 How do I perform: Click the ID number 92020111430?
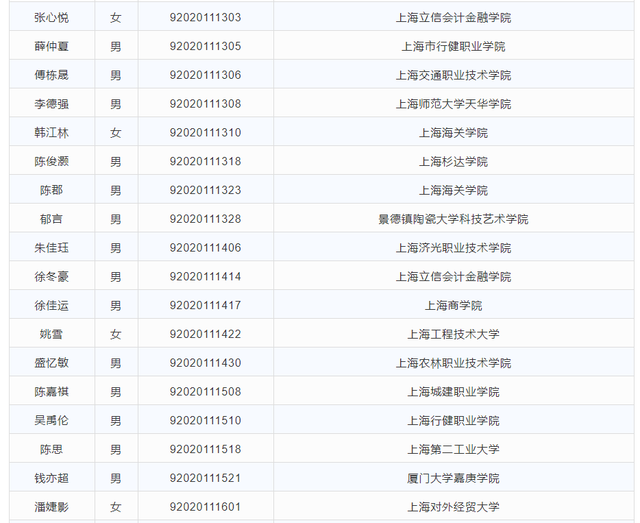[205, 363]
